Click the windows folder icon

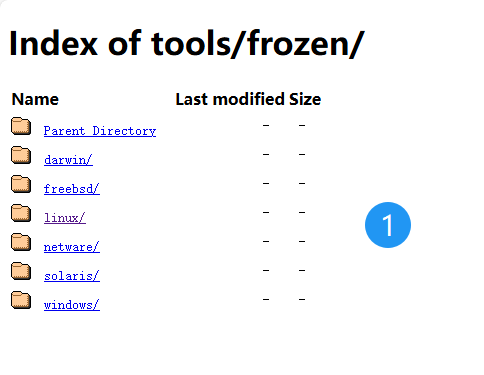click(21, 300)
